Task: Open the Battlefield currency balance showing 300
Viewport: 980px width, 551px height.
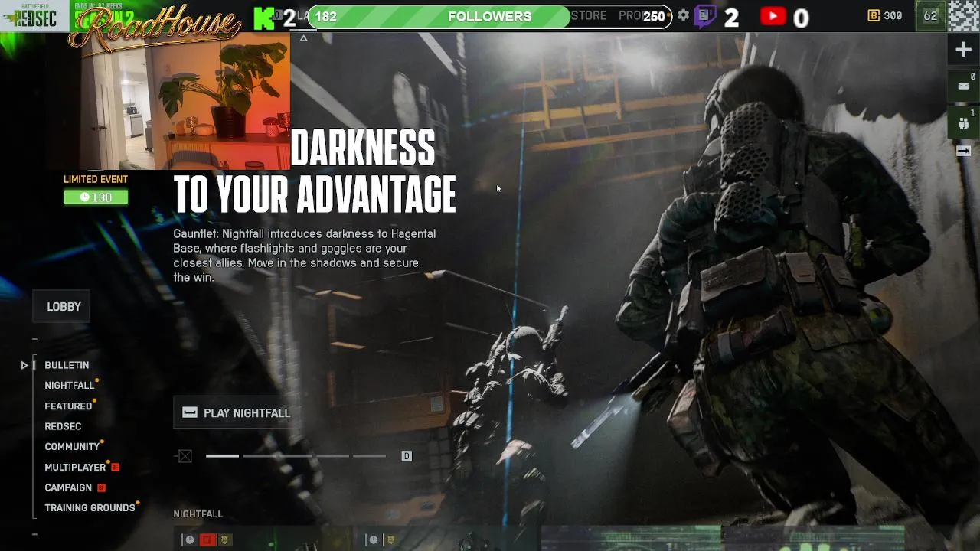Action: click(x=885, y=15)
